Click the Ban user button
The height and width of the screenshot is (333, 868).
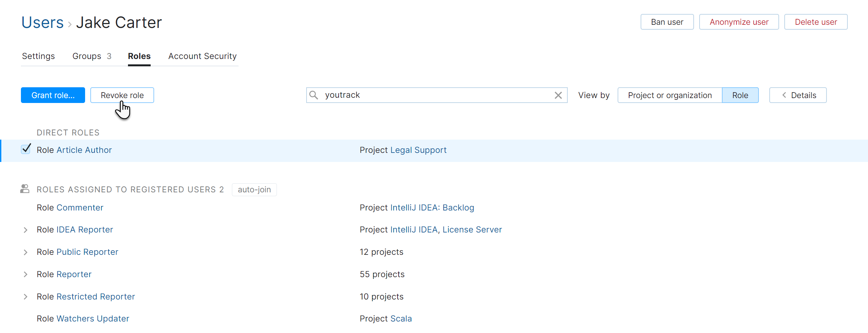[x=667, y=22]
